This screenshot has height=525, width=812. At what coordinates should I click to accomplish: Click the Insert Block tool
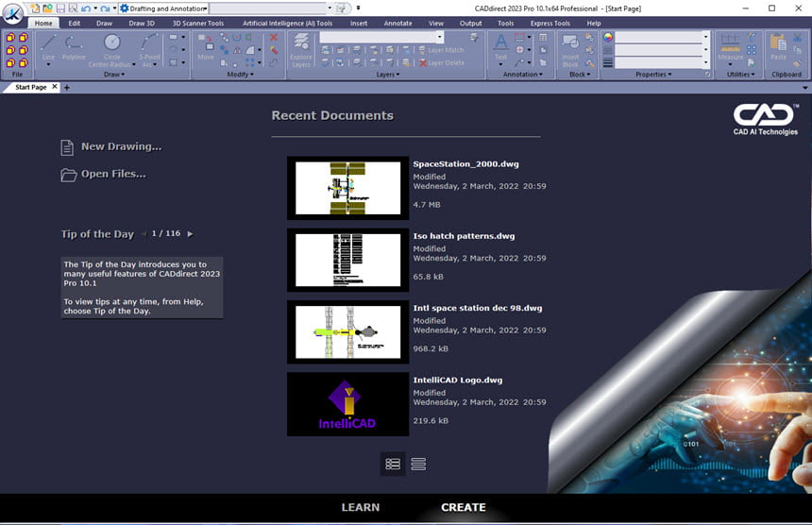click(x=570, y=50)
